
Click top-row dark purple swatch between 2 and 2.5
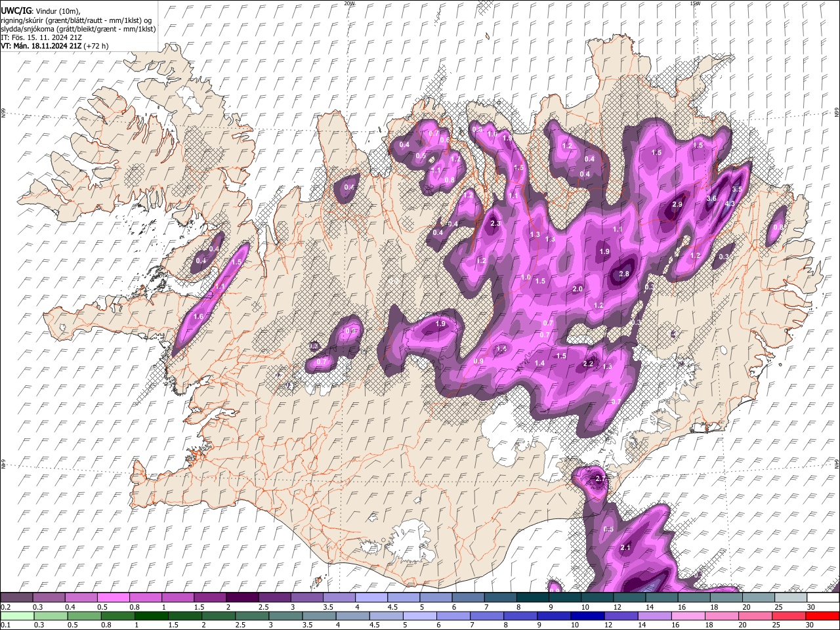pos(242,597)
